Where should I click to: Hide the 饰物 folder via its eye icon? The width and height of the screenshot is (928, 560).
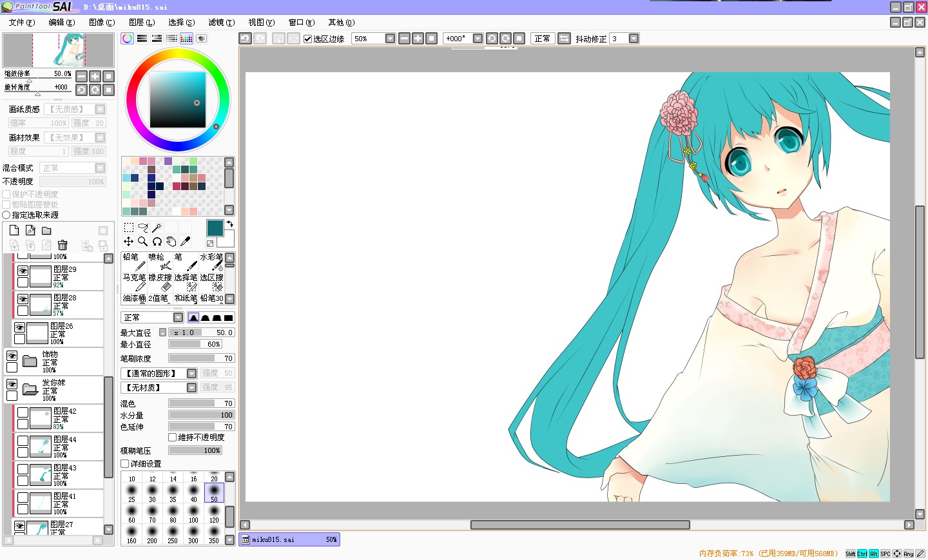point(12,356)
